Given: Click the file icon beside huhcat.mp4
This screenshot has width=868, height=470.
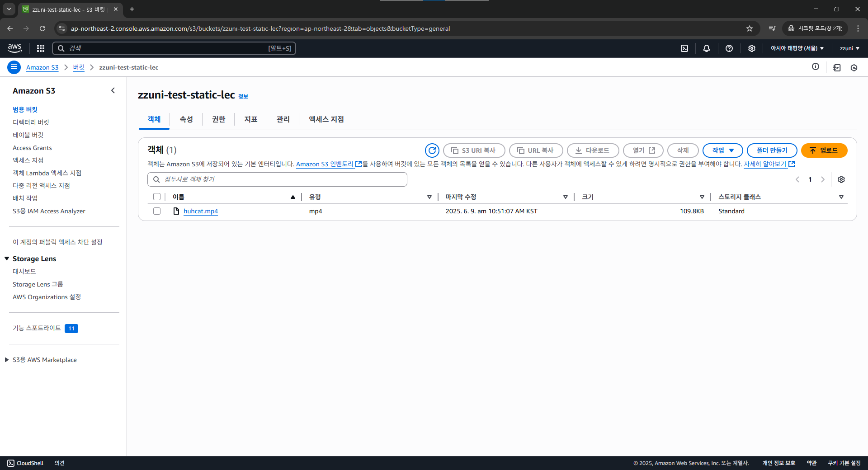Looking at the screenshot, I should click(x=176, y=211).
